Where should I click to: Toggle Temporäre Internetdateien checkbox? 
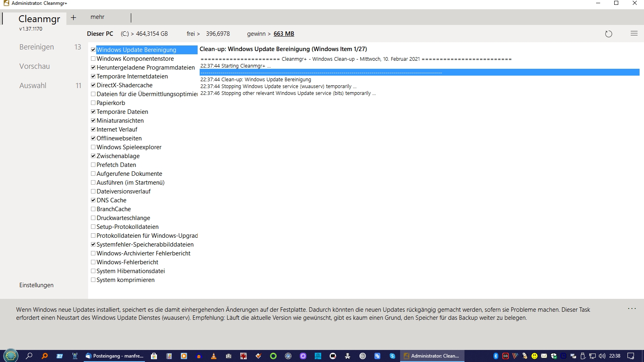click(93, 76)
